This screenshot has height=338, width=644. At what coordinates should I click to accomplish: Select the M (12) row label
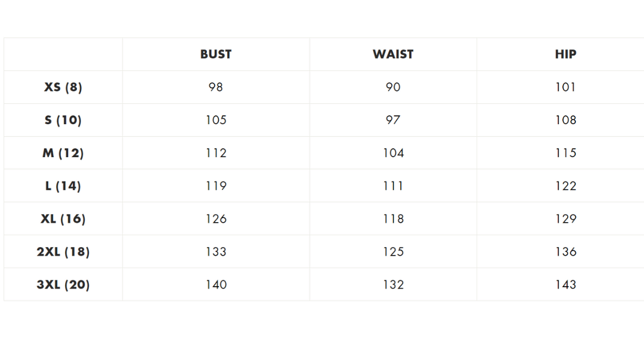click(63, 153)
